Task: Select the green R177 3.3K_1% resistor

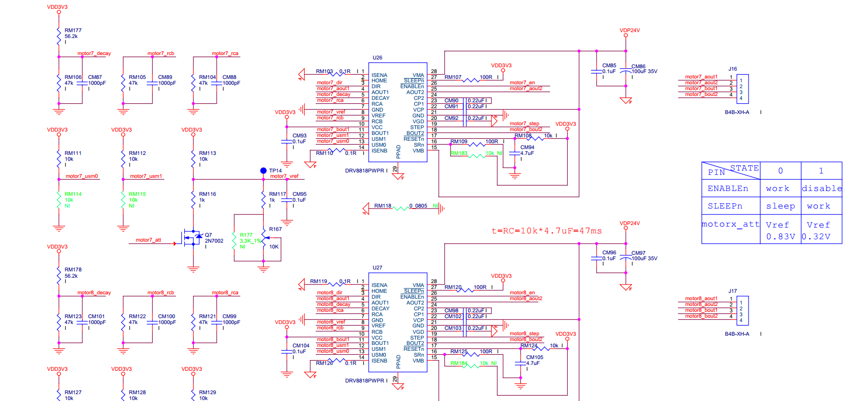Action: coord(235,241)
